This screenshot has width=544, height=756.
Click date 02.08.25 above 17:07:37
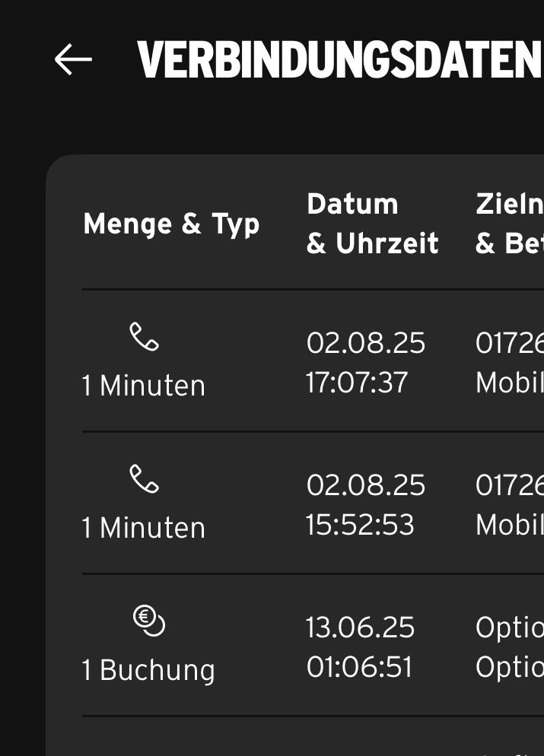[x=365, y=343]
